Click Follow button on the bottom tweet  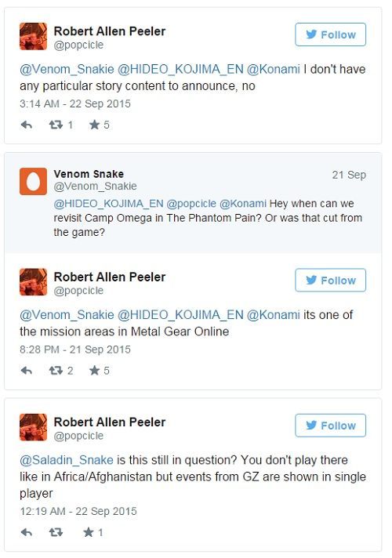[330, 426]
